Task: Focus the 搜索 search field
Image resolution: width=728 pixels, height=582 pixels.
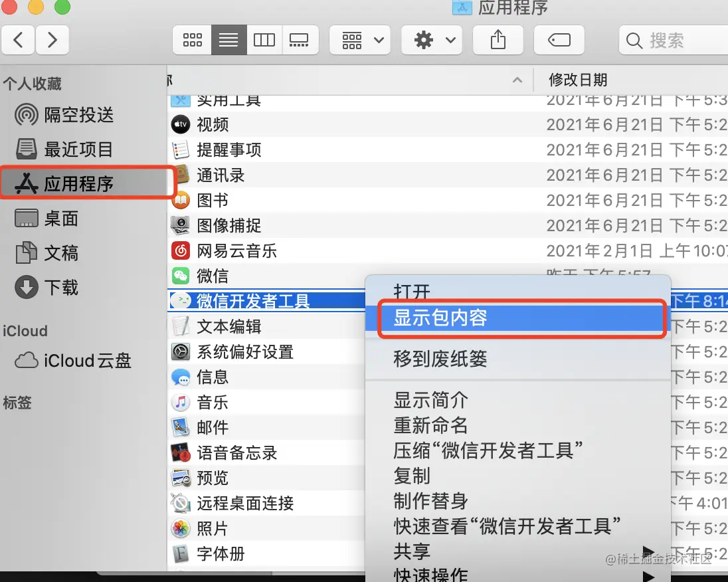Action: tap(674, 40)
